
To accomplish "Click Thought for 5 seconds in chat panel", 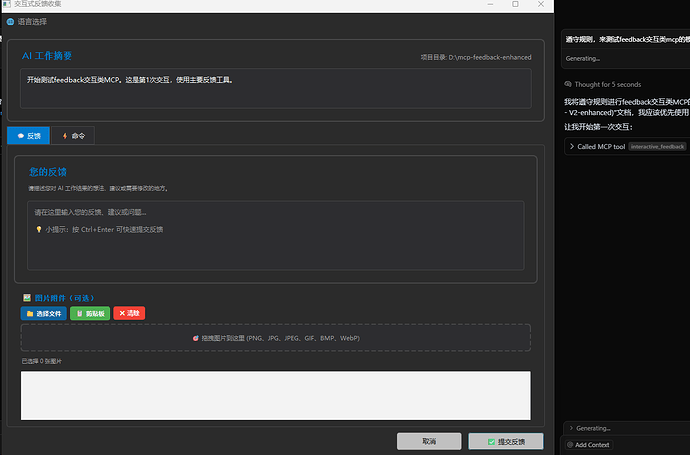I will pyautogui.click(x=607, y=84).
